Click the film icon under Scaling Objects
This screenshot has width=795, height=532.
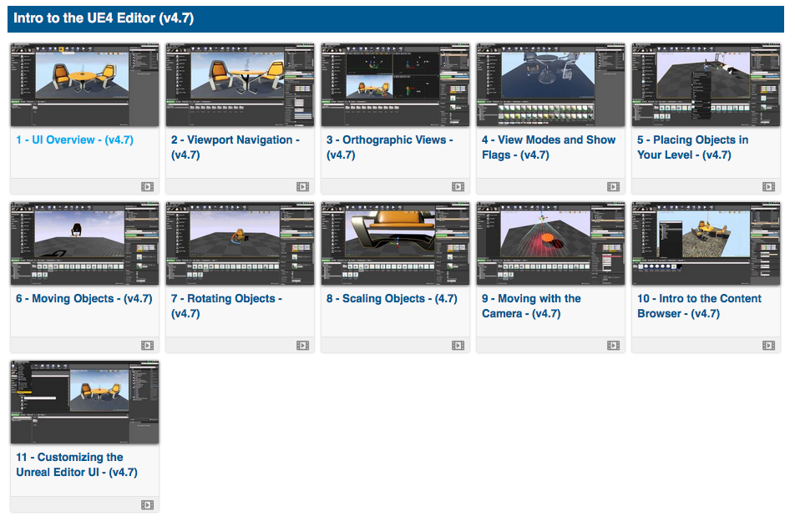pos(458,346)
